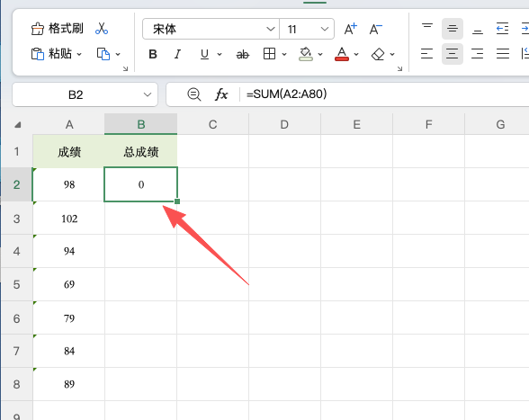The image size is (529, 420).
Task: Toggle Bold formatting
Action: tap(153, 54)
